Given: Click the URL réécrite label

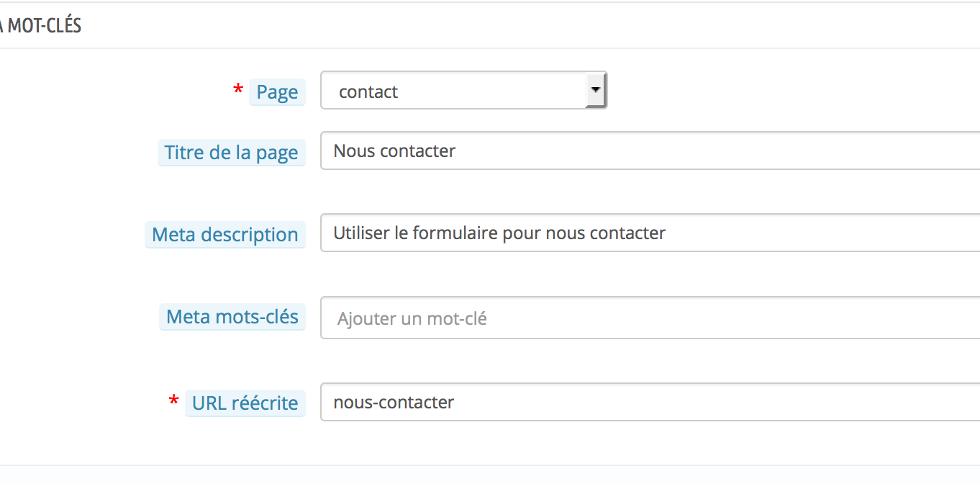Looking at the screenshot, I should (x=245, y=403).
